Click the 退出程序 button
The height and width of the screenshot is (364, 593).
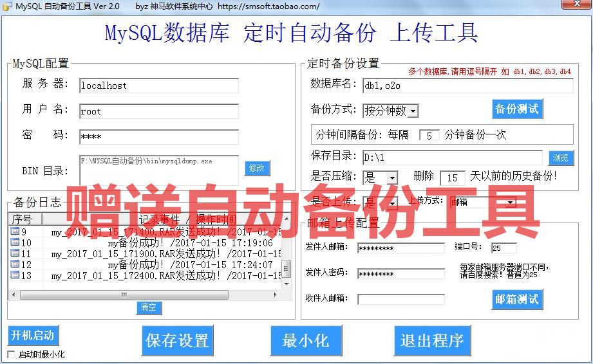(432, 341)
